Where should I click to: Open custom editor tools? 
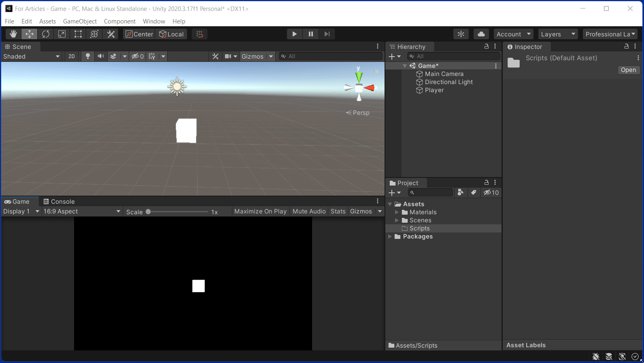111,34
